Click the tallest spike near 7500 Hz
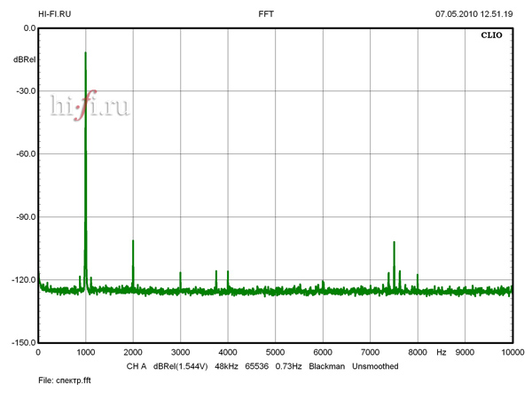The height and width of the screenshot is (399, 532). pyautogui.click(x=394, y=242)
